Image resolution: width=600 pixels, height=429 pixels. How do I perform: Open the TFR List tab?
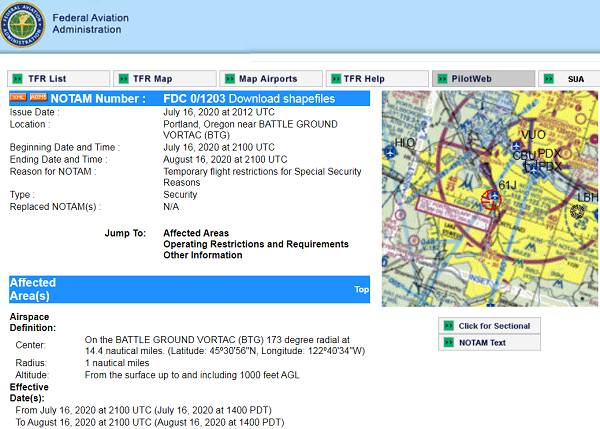(59, 78)
